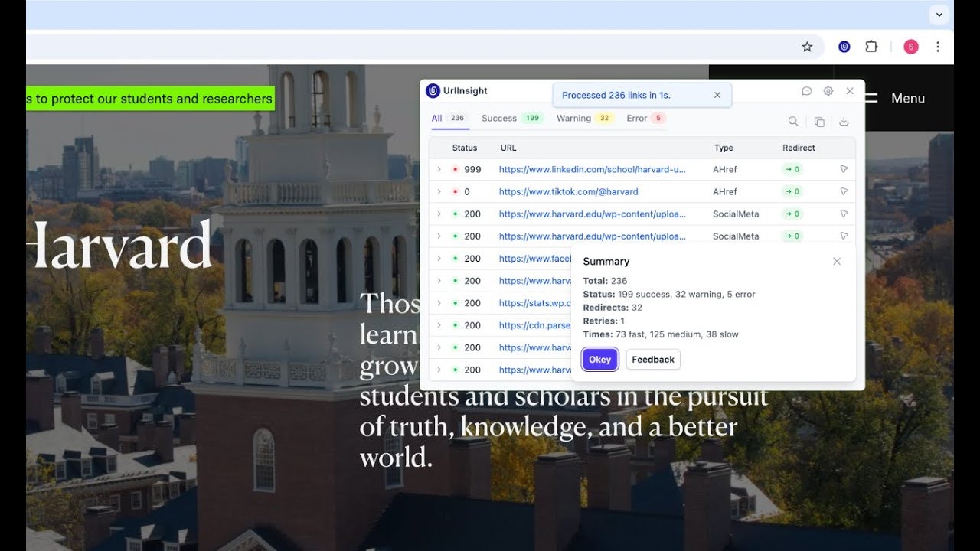The width and height of the screenshot is (980, 551).
Task: Click the Status column header
Action: (x=465, y=148)
